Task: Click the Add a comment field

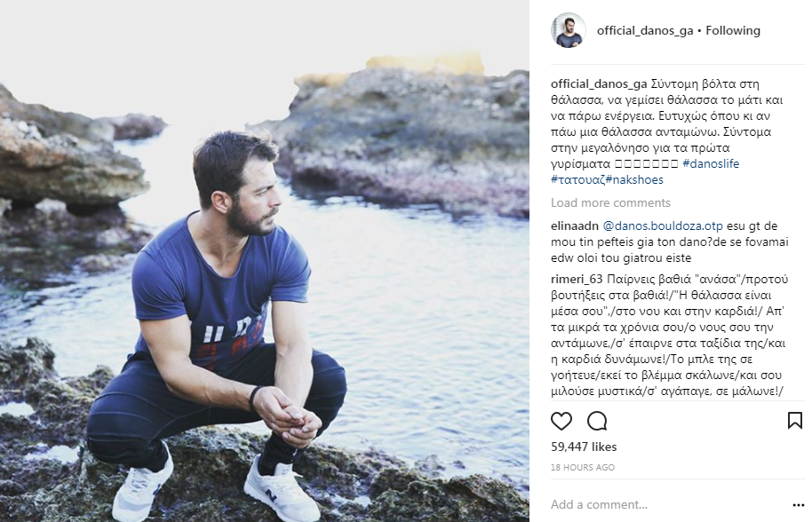Action: pos(668,504)
